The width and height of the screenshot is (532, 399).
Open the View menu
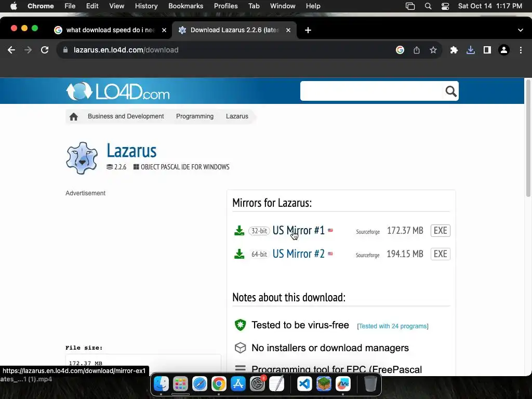pos(116,6)
